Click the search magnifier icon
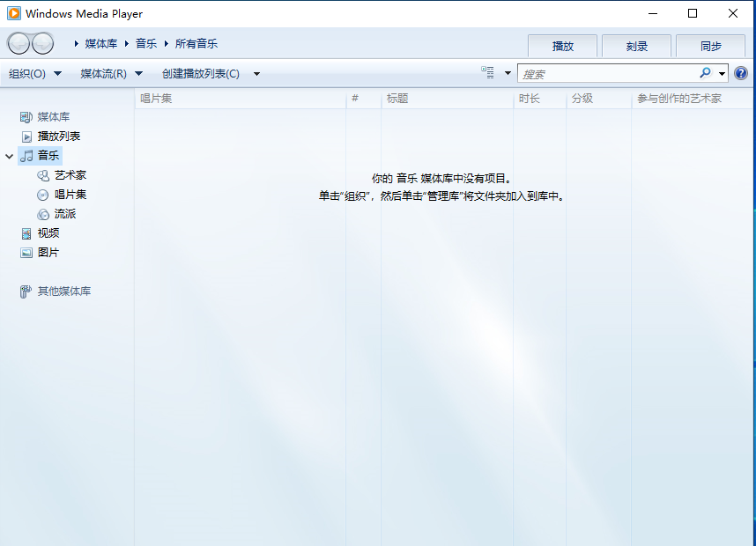 tap(706, 74)
